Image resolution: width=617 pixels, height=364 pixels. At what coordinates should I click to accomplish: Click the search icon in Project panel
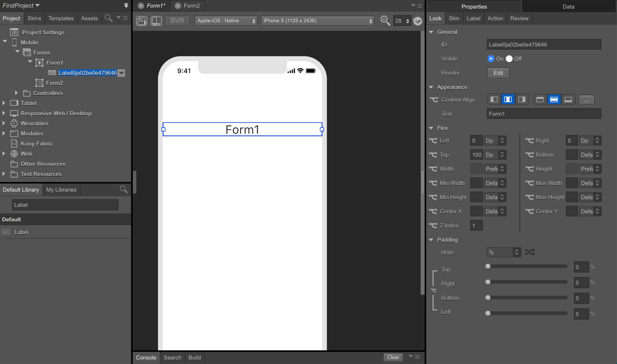click(x=108, y=18)
